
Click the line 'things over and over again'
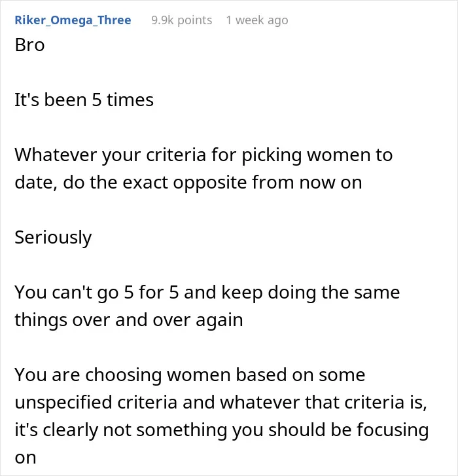click(x=129, y=320)
